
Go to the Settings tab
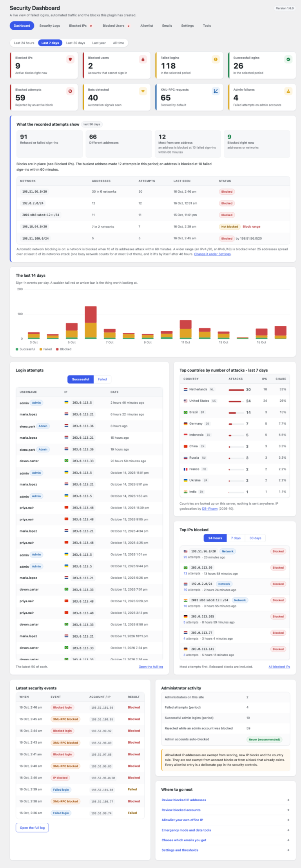pyautogui.click(x=187, y=26)
